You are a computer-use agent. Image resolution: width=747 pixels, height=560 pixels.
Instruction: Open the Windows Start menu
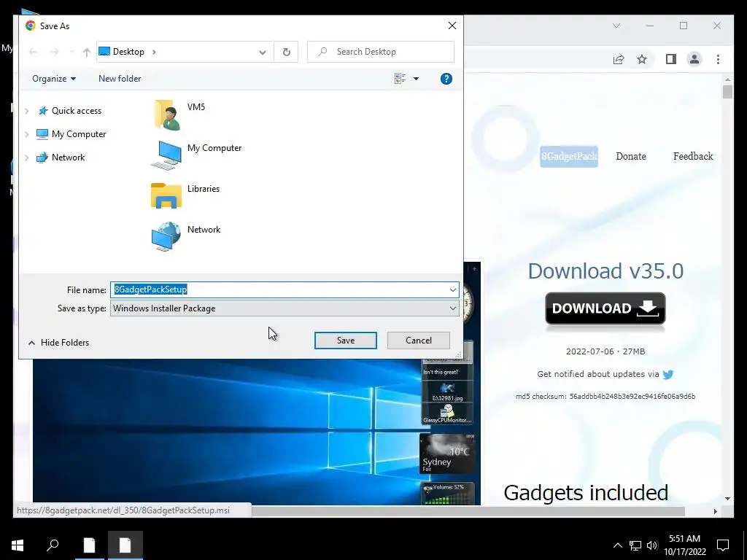18,545
